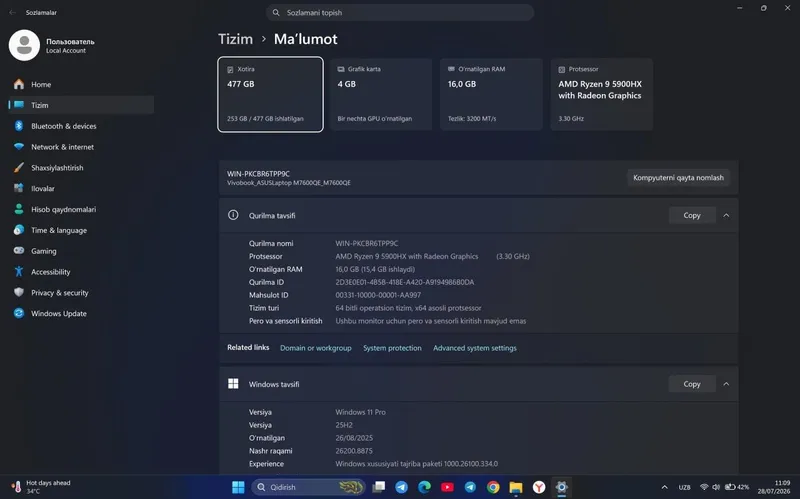Copy the Windows tavsifi details
Viewport: 800px width, 499px height.
[x=692, y=384]
